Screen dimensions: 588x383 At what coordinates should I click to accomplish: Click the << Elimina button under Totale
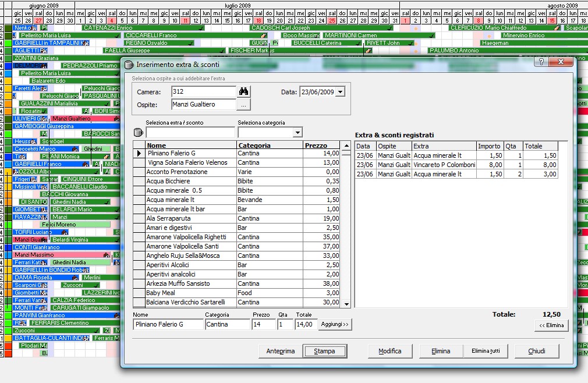(552, 325)
